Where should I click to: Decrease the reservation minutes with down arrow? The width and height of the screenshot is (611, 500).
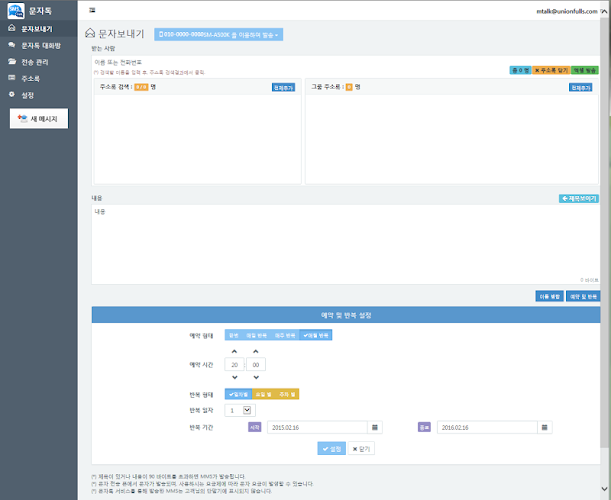coord(256,377)
